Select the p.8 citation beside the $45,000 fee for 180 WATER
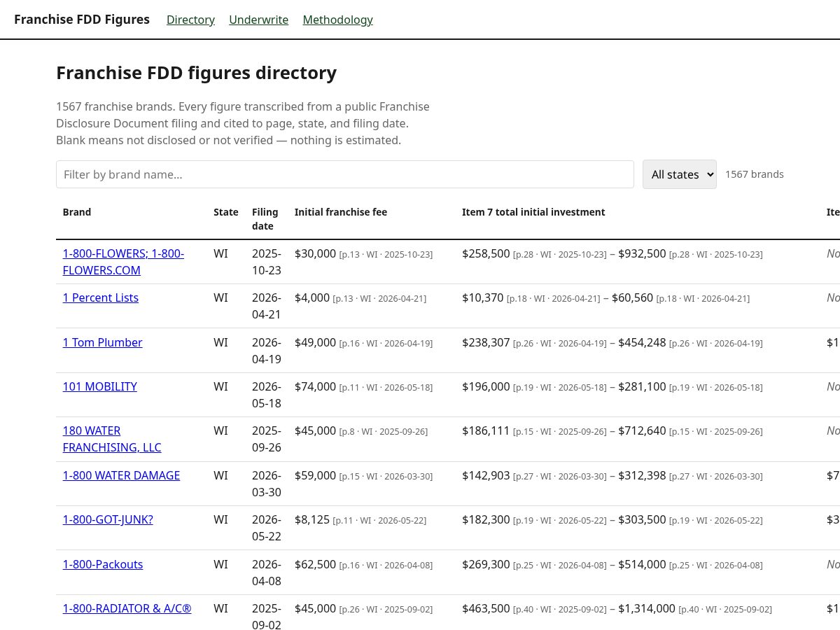 pyautogui.click(x=384, y=432)
